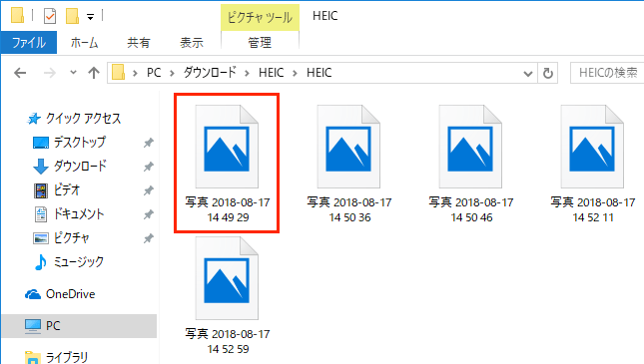Expand the address bar history dropdown
Screen dimensions: 644x364
pos(528,74)
